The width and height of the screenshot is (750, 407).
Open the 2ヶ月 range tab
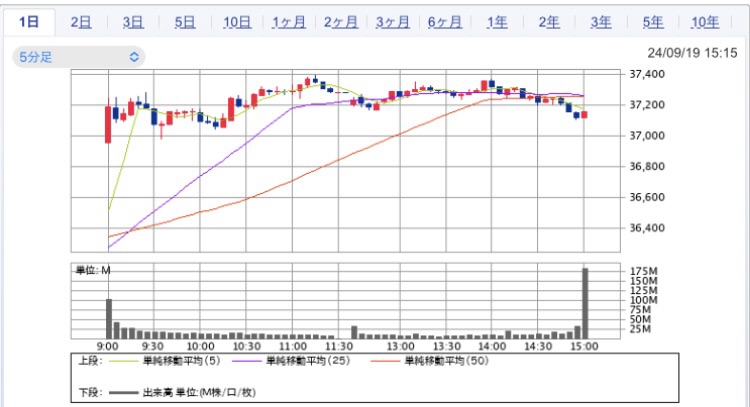(x=341, y=22)
